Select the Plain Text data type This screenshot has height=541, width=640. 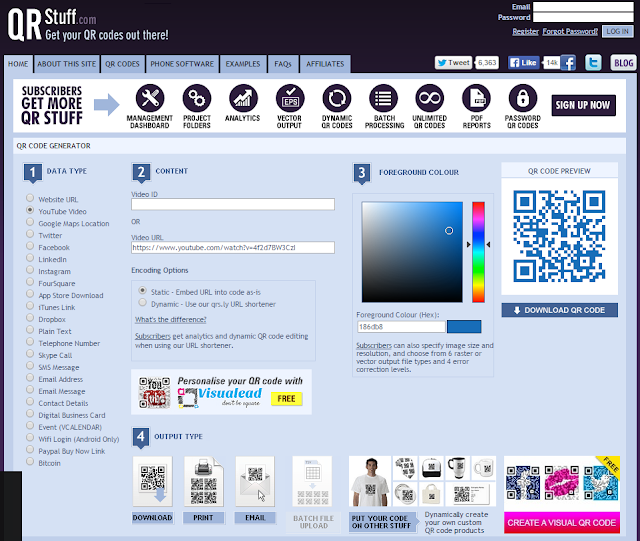pyautogui.click(x=30, y=329)
